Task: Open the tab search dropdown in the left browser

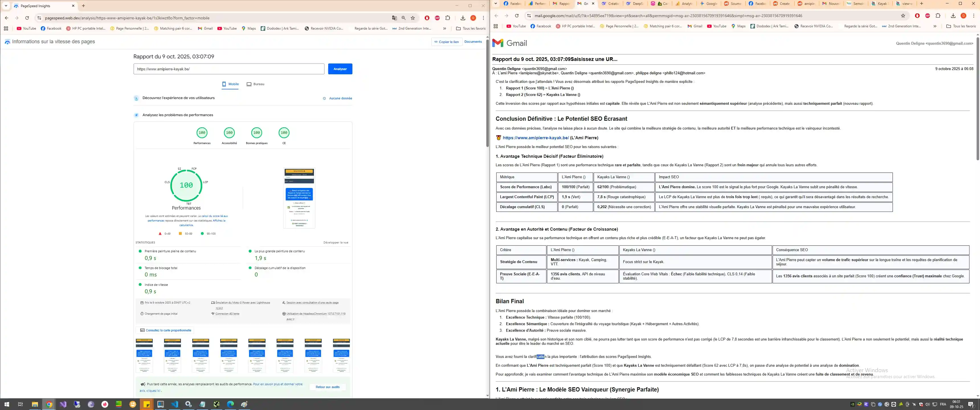Action: click(6, 6)
